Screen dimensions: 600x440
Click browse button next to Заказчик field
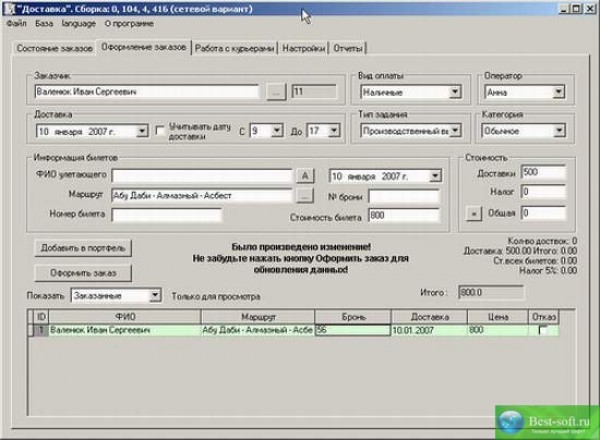tap(276, 92)
